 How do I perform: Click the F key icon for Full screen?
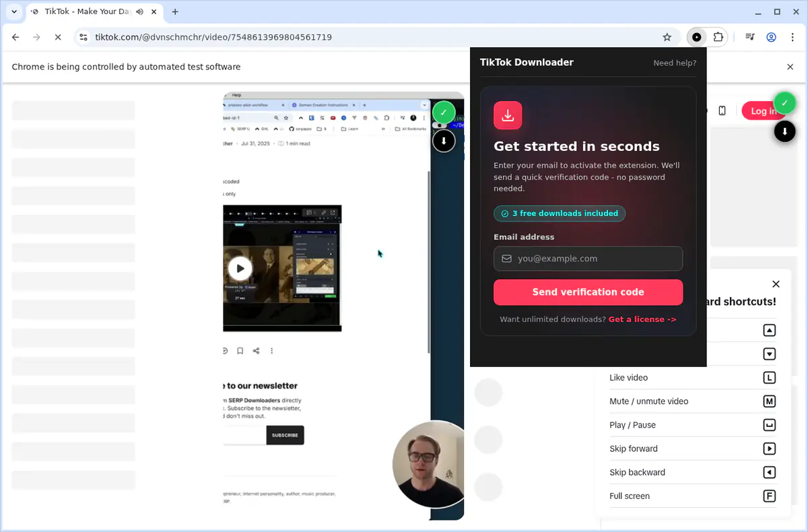770,496
